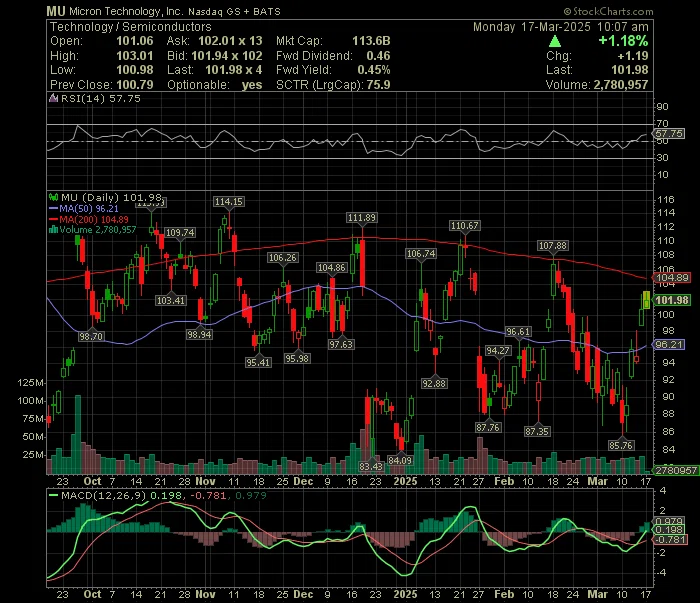The height and width of the screenshot is (603, 700).
Task: Click the 2025 label on price chart axis
Action: (x=405, y=482)
